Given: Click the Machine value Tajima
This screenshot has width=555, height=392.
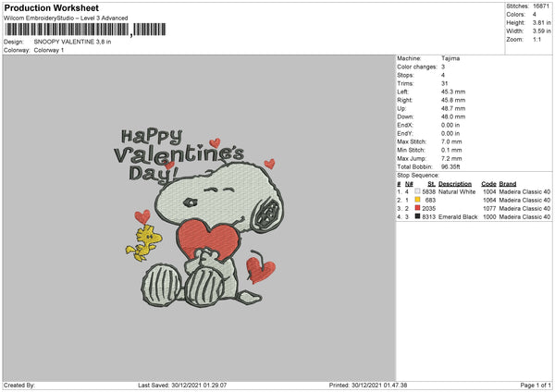Looking at the screenshot, I should click(450, 58).
